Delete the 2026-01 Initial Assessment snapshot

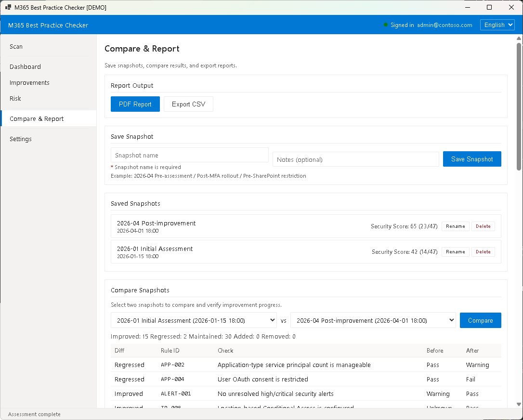tap(483, 252)
